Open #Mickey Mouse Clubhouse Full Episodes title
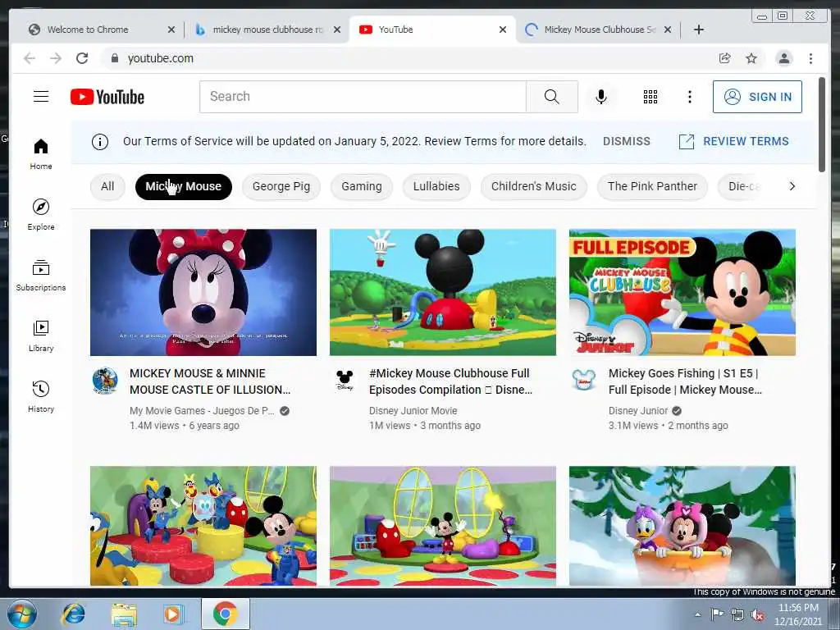 (x=450, y=381)
